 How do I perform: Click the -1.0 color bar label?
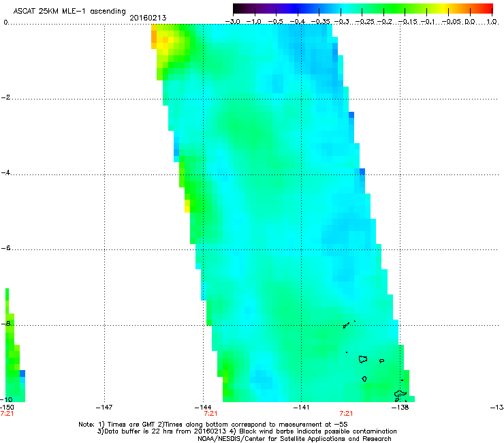(254, 22)
